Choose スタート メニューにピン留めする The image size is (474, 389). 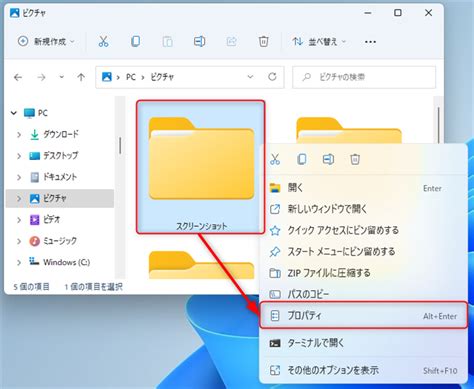[364, 252]
